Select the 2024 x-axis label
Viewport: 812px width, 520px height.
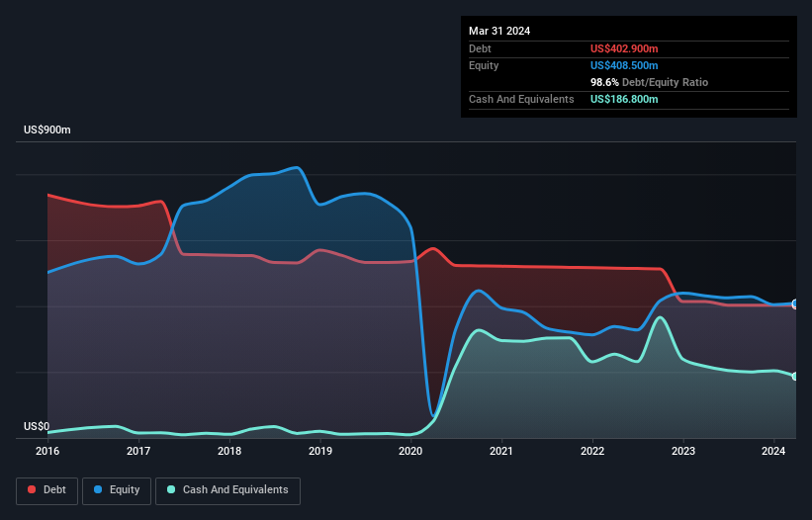point(773,451)
